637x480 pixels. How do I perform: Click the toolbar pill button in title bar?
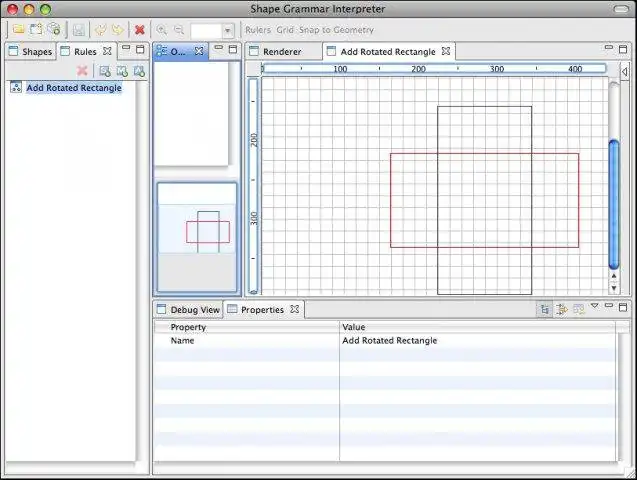pyautogui.click(x=621, y=9)
